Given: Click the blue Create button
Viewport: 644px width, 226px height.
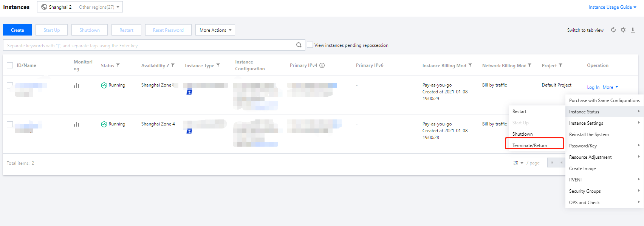Looking at the screenshot, I should [x=17, y=30].
